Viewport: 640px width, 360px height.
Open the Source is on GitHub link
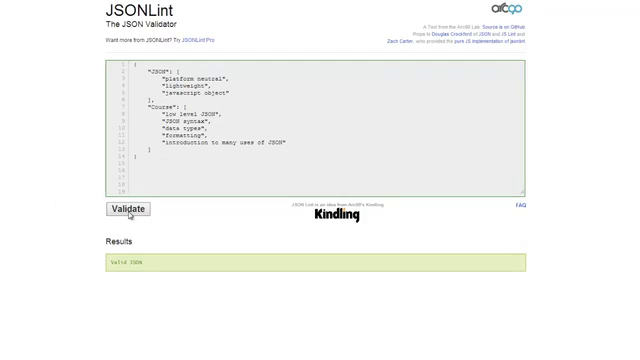click(x=503, y=27)
